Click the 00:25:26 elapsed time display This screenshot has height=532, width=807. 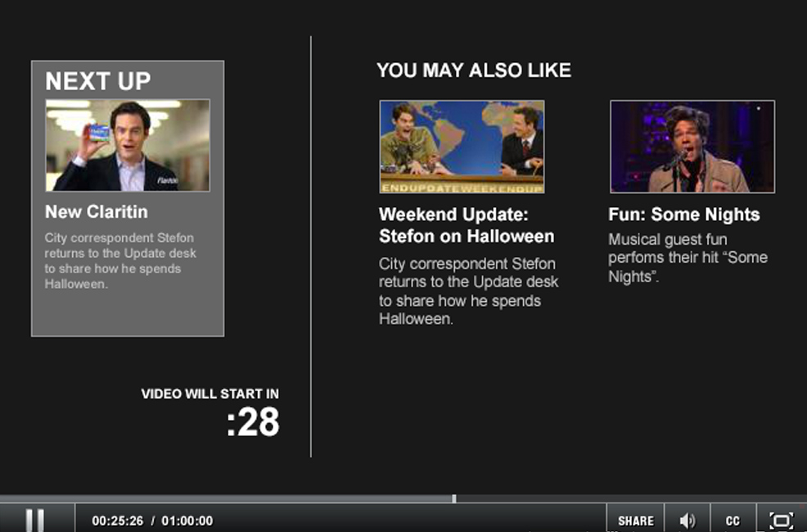[117, 521]
